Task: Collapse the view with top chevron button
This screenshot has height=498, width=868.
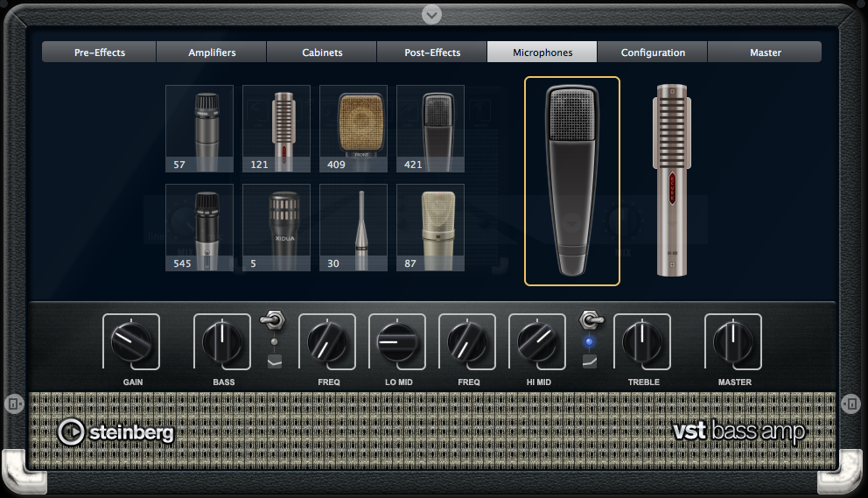Action: pyautogui.click(x=431, y=14)
